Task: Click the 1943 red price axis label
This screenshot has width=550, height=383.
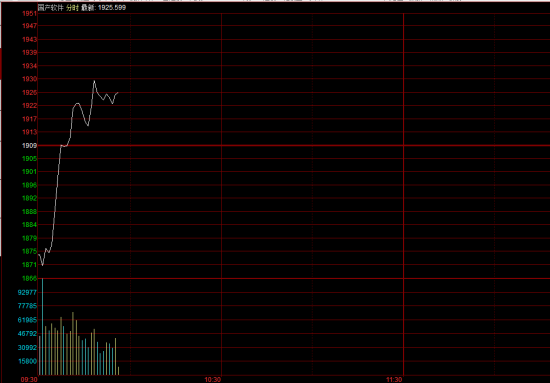Action: [30, 40]
